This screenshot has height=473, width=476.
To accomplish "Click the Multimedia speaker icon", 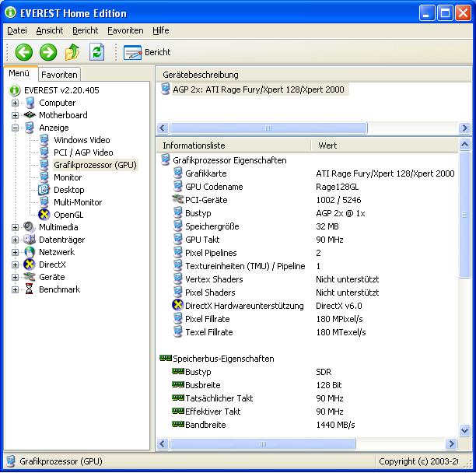I will click(30, 227).
